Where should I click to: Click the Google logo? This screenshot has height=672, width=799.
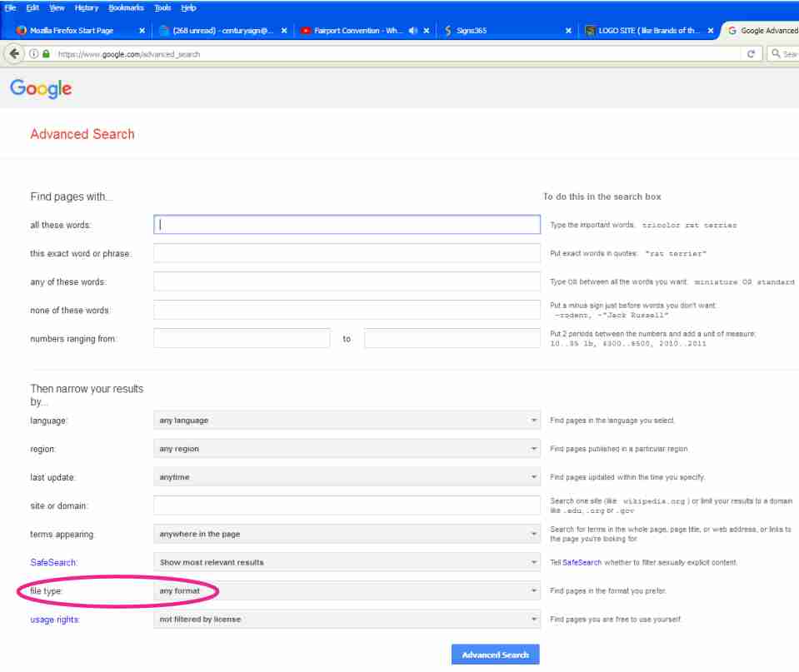click(x=41, y=88)
